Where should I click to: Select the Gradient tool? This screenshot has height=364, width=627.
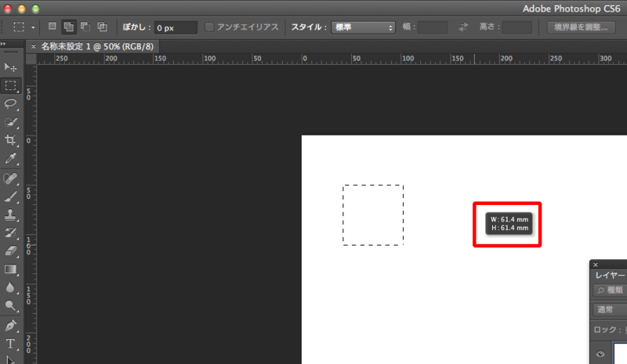(10, 269)
